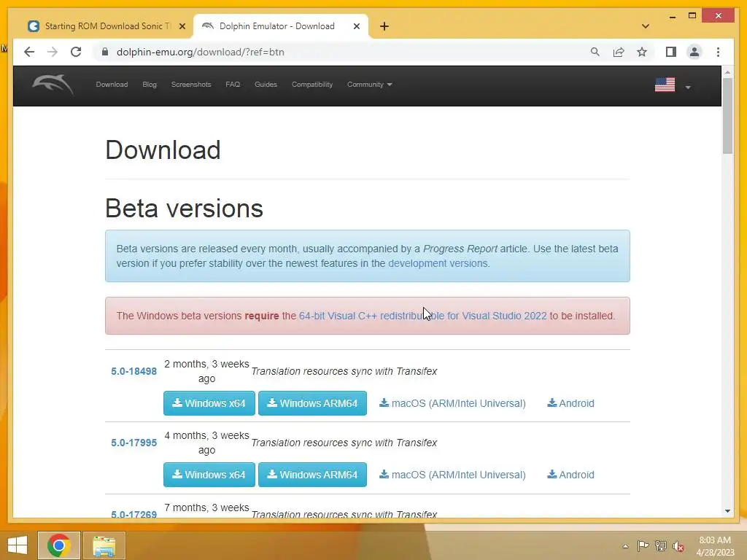Download Windows ARM64 for 5.0-18498
Screen dimensions: 747x560
click(312, 403)
